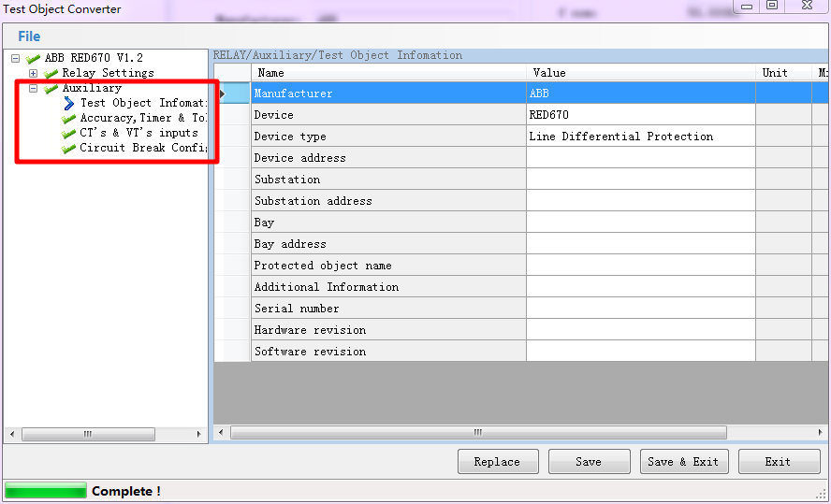Click the Value column header
Screen dimensions: 831x504
pyautogui.click(x=641, y=73)
